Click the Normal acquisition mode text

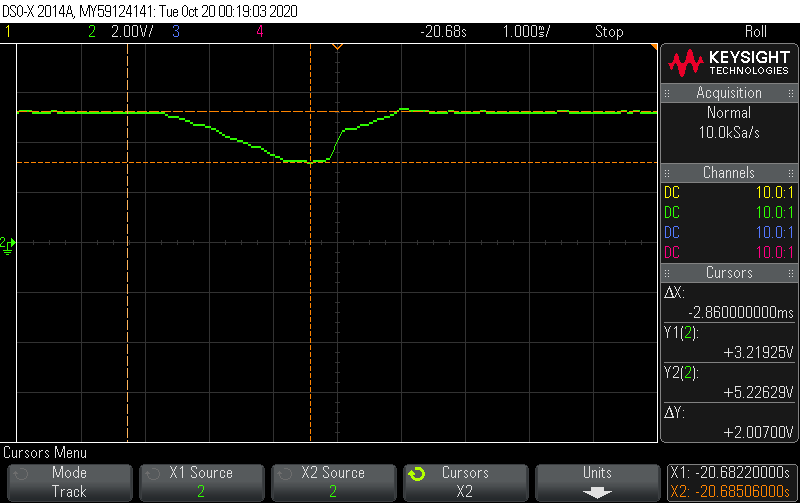729,112
